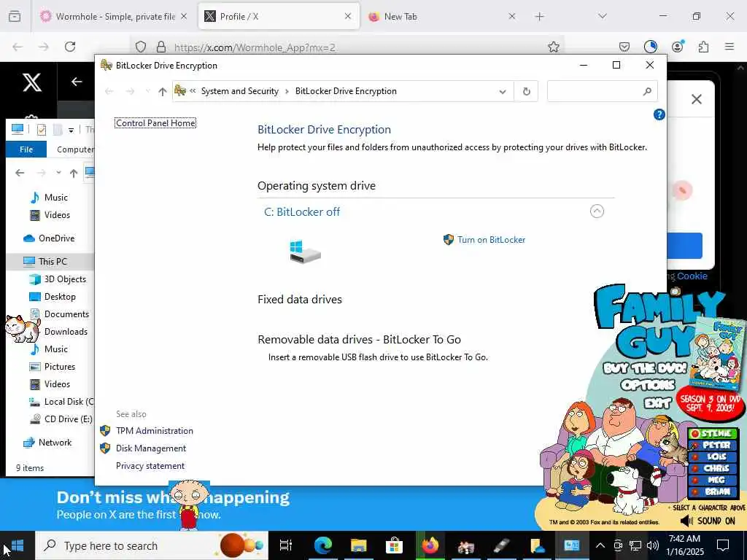Open a new Firefox tab with plus button
Viewport: 747px width, 560px height.
[539, 17]
